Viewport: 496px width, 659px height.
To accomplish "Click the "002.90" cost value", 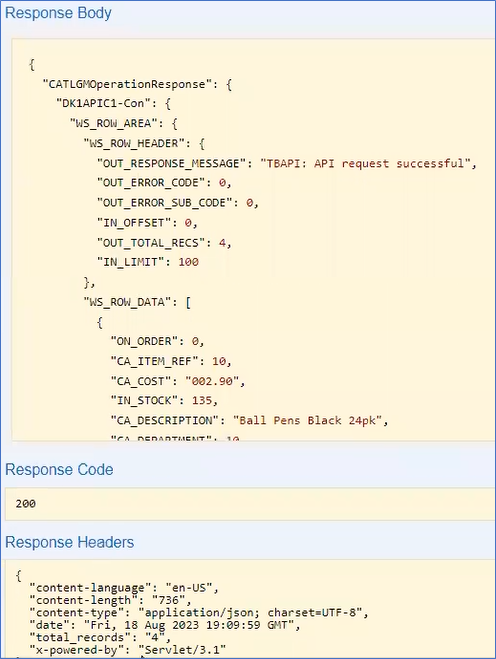I will [x=212, y=381].
